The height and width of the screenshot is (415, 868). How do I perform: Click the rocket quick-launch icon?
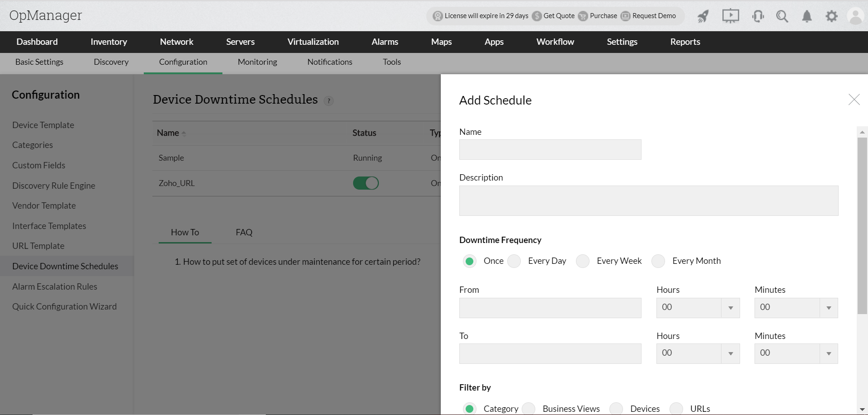click(x=703, y=16)
